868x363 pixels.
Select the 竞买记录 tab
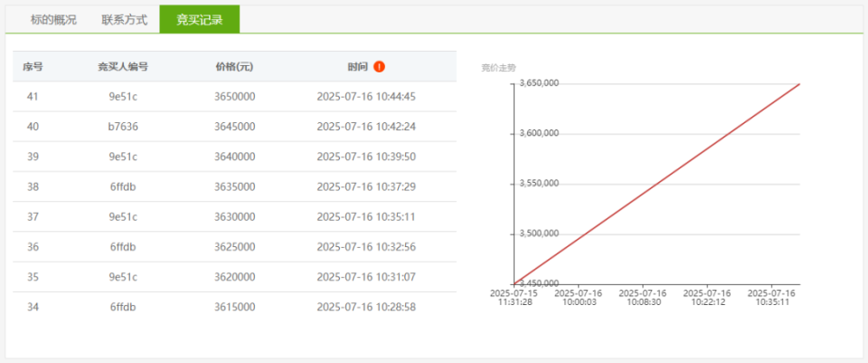pos(199,20)
